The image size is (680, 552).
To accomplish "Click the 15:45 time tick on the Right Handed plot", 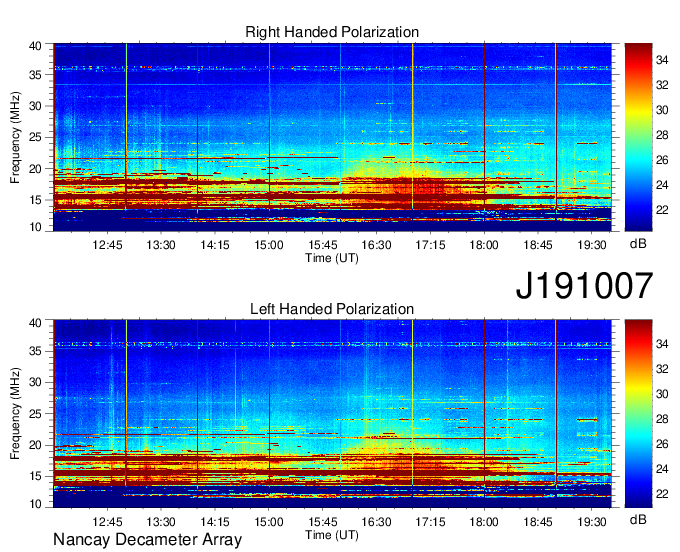I will tap(323, 245).
